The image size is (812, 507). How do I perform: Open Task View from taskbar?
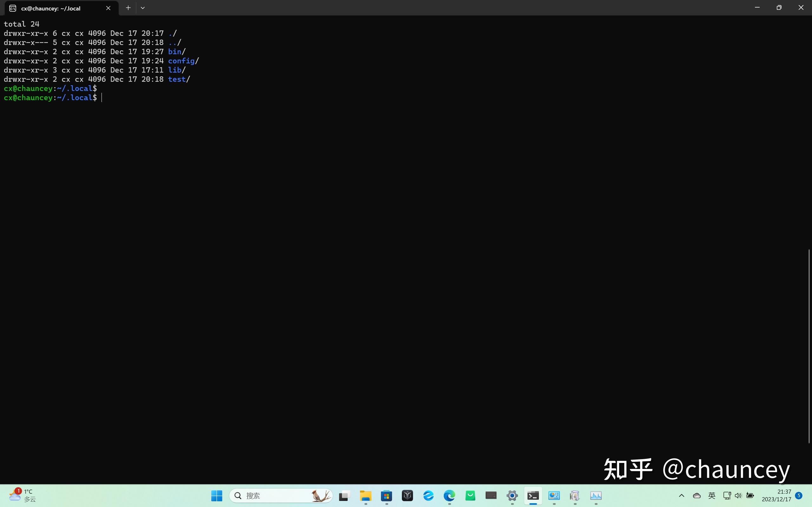(344, 495)
